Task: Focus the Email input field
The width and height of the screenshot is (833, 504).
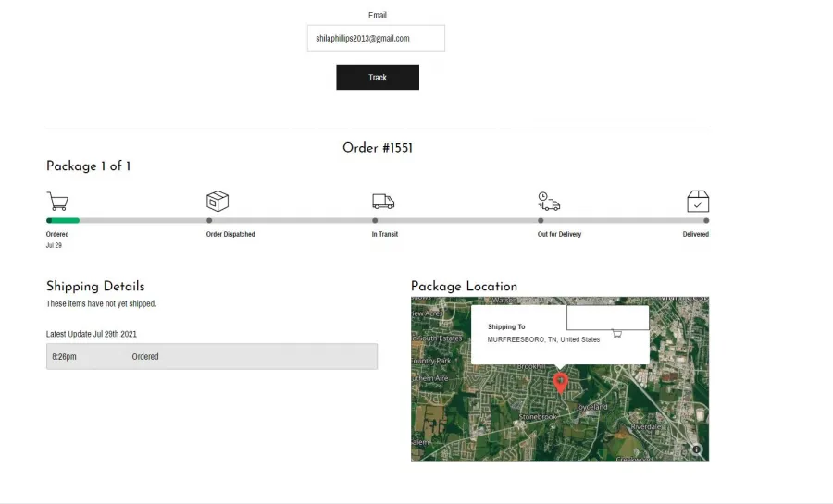Action: click(x=376, y=38)
